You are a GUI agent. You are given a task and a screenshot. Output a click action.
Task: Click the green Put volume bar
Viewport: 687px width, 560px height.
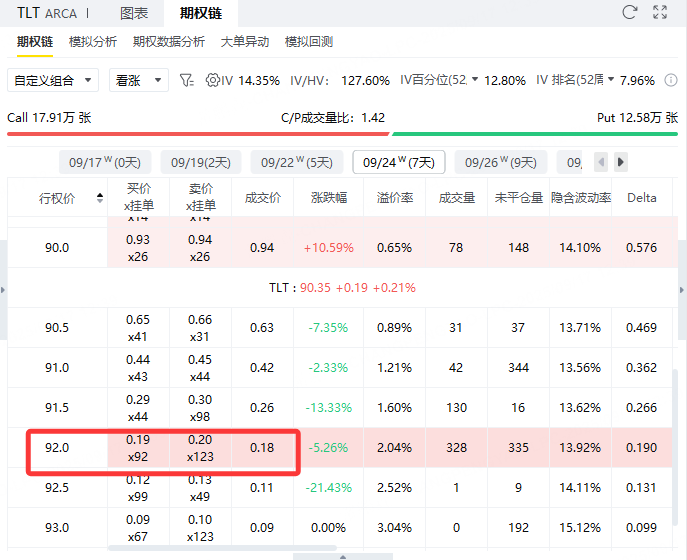tap(535, 134)
